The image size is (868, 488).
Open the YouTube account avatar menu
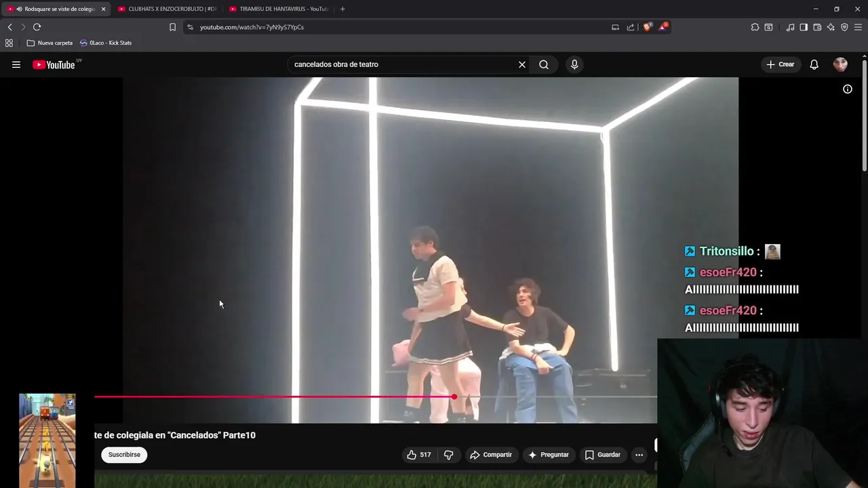tap(840, 64)
